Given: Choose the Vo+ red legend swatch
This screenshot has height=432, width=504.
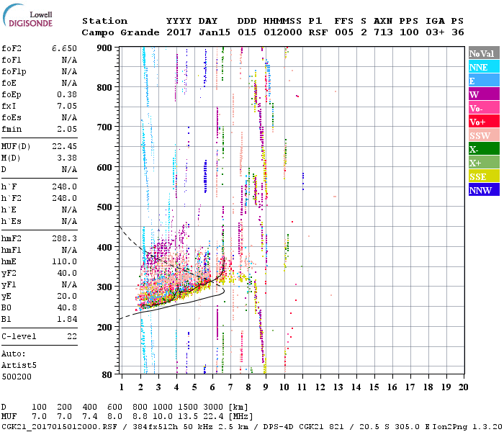Looking at the screenshot, I should point(483,122).
